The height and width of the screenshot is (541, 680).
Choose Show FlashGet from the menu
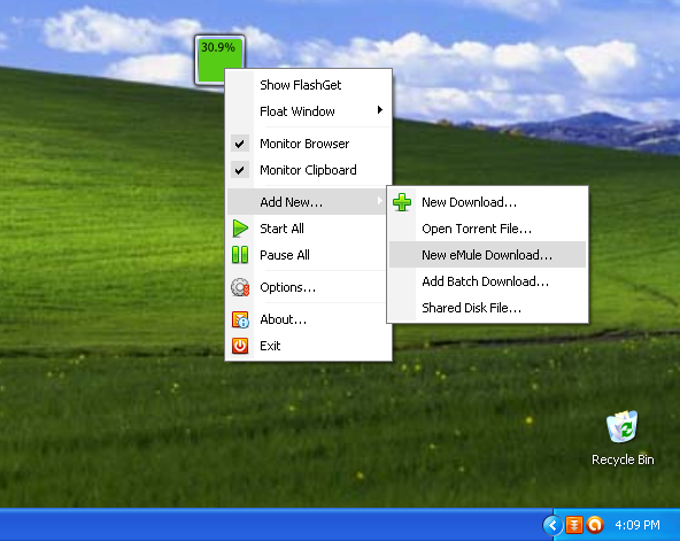tap(301, 85)
